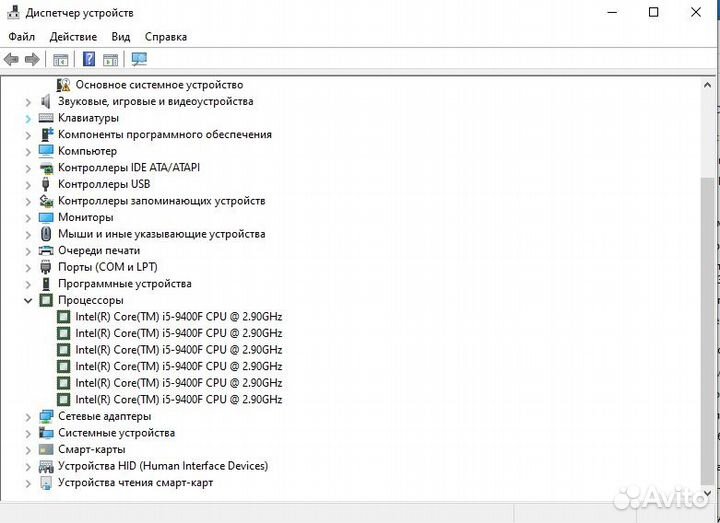The width and height of the screenshot is (720, 523).
Task: Expand the Порты (COM и LPT) node
Action: [28, 267]
